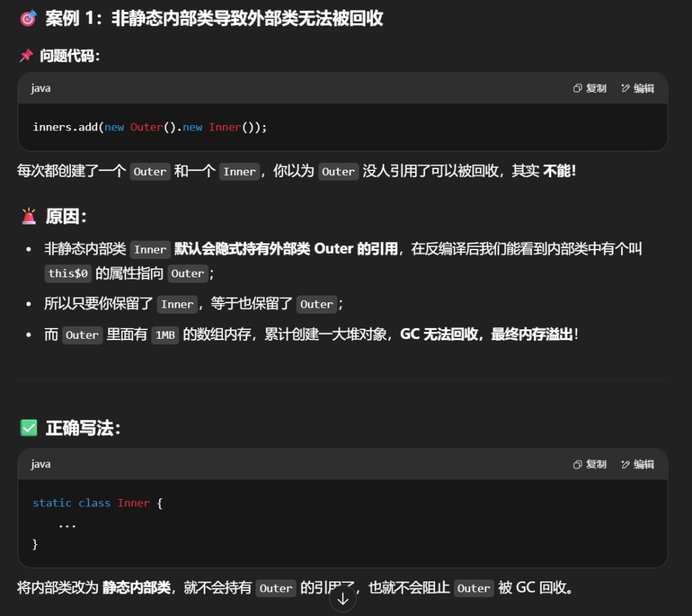Screen dimensions: 692x616
Task: Click the bold 静态内部类 text in the last paragraph
Action: [x=137, y=588]
